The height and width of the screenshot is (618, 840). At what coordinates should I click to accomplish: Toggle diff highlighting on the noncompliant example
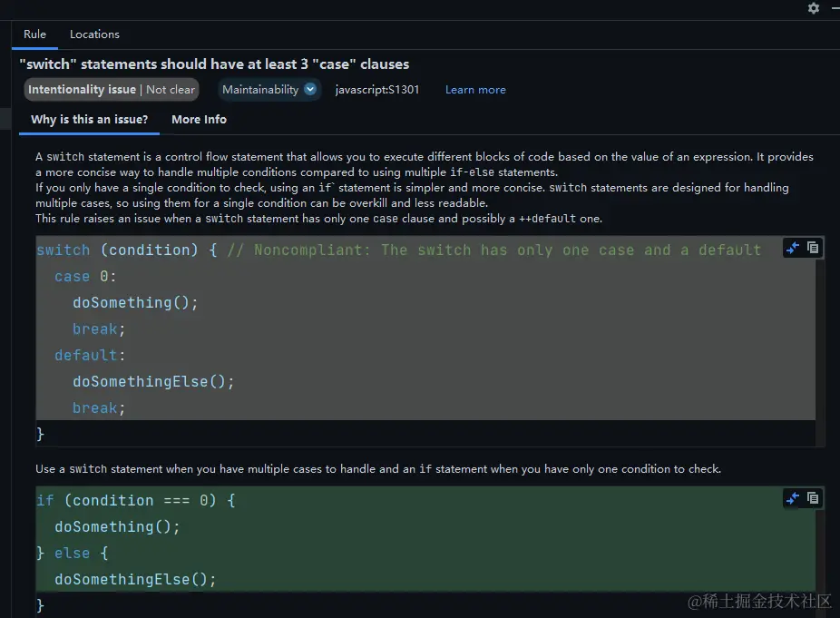point(791,247)
